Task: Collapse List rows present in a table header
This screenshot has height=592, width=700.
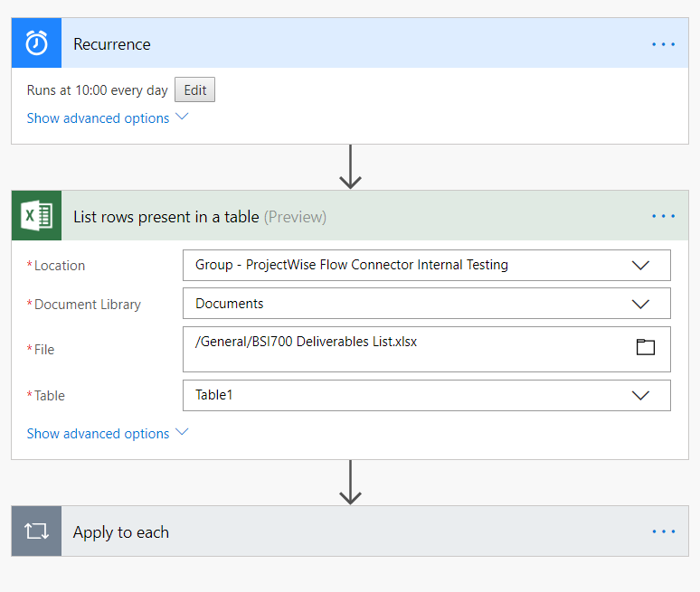Action: (x=350, y=216)
